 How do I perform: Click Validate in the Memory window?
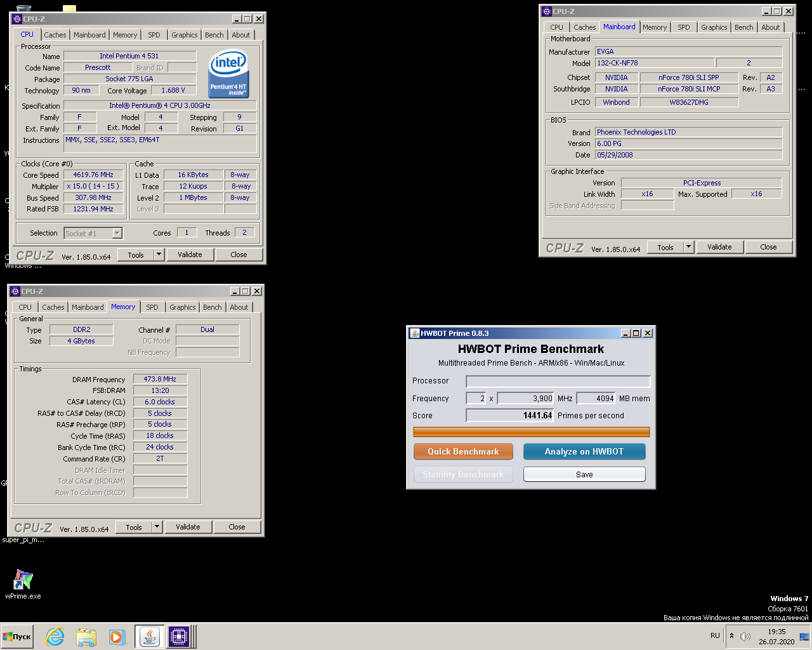coord(188,527)
